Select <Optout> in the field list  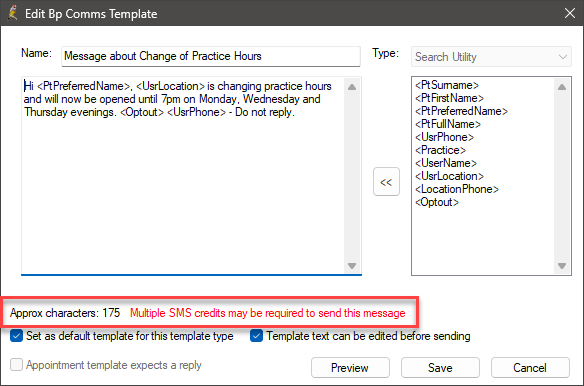(x=437, y=202)
